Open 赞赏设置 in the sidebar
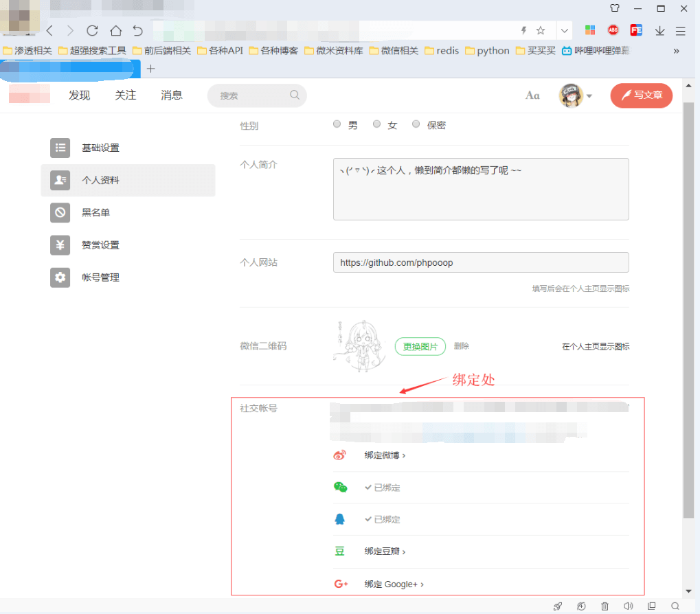The width and height of the screenshot is (700, 614). click(128, 245)
